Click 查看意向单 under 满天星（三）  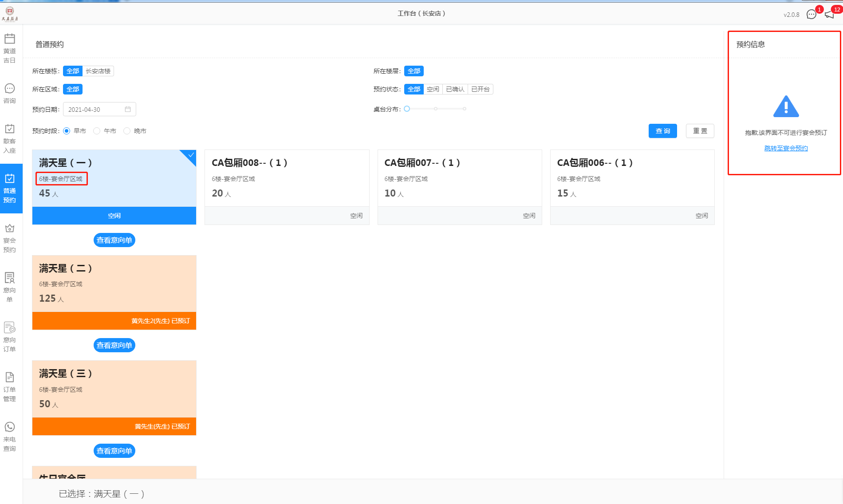[114, 451]
